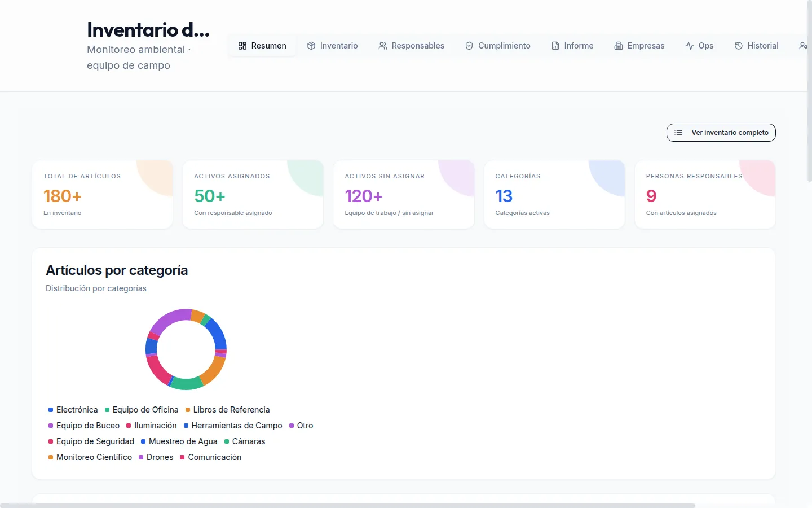Viewport: 812px width, 508px height.
Task: Toggle Electrónica legend entry
Action: pyautogui.click(x=73, y=410)
